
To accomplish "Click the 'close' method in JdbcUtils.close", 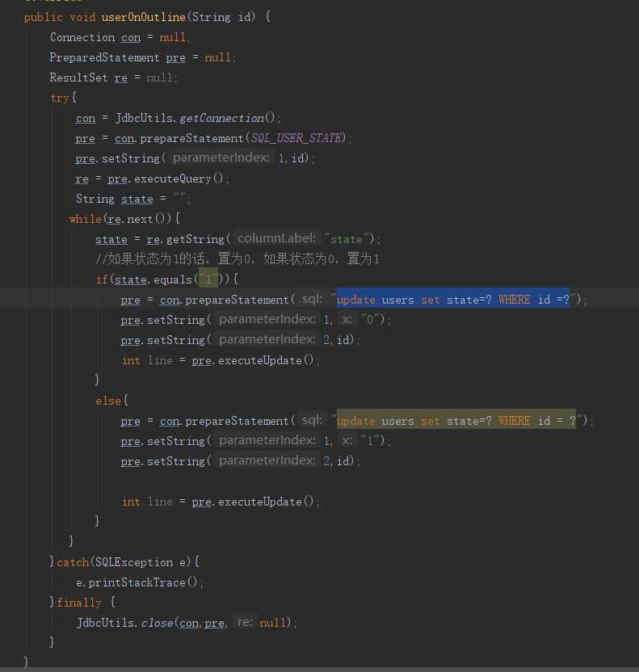I will click(157, 622).
